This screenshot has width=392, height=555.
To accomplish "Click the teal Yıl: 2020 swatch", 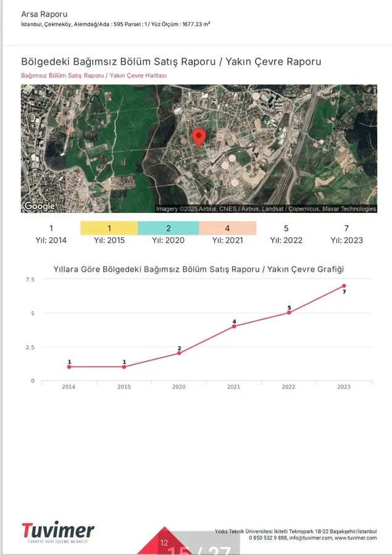I will (168, 228).
